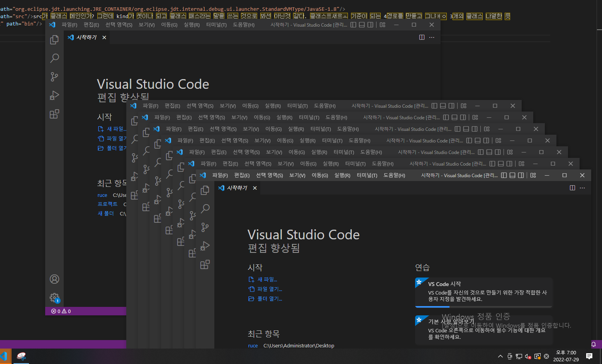This screenshot has height=364, width=602.
Task: Open the paint palette app on taskbar
Action: (x=21, y=356)
